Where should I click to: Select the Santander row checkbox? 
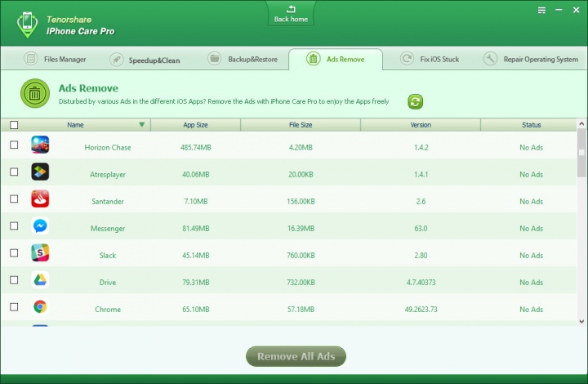[14, 199]
